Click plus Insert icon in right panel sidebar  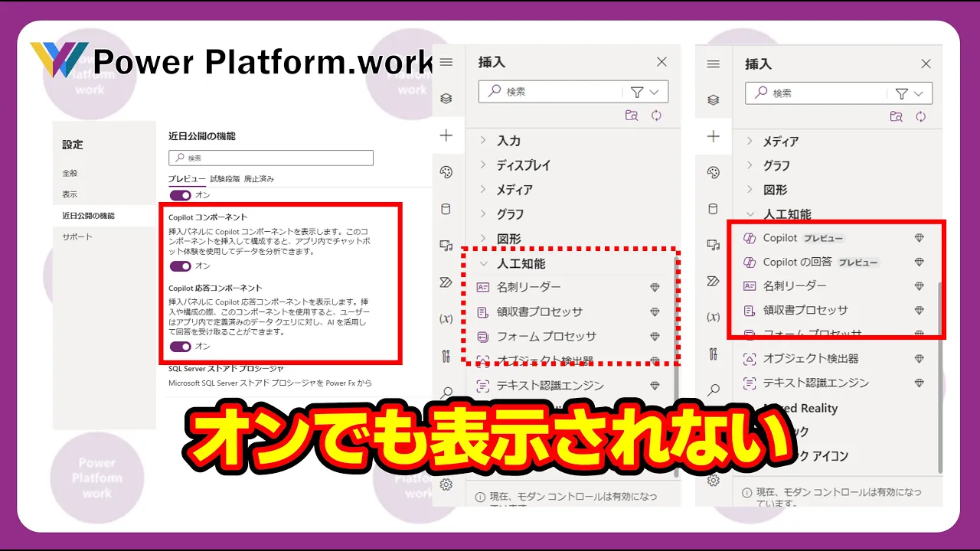pyautogui.click(x=714, y=136)
